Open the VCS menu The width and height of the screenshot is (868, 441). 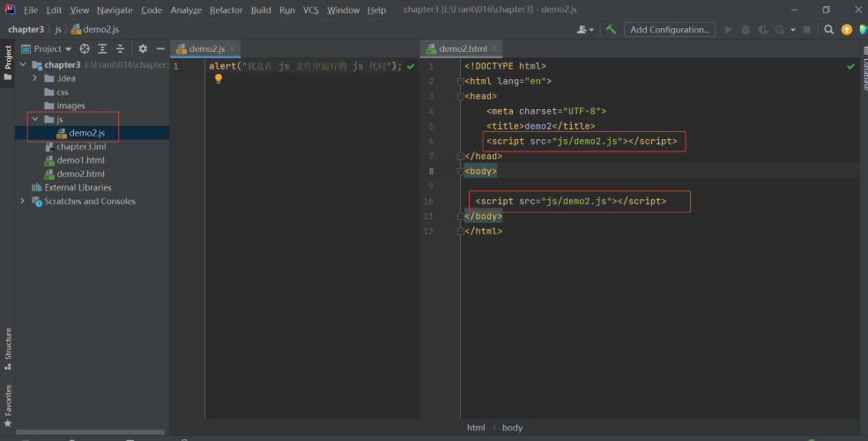(x=310, y=10)
